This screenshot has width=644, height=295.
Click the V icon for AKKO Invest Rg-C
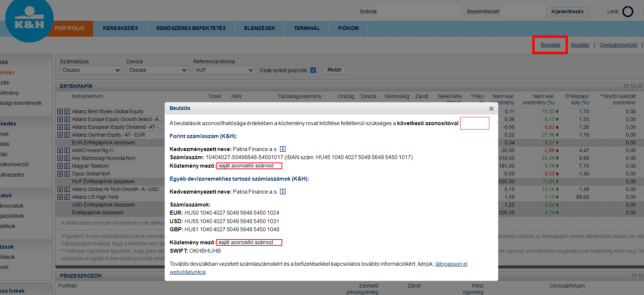60,150
